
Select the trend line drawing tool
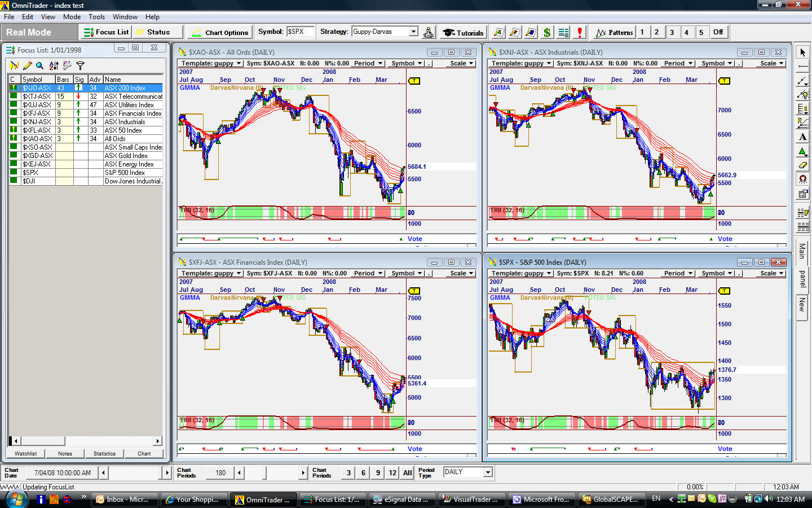pyautogui.click(x=802, y=81)
